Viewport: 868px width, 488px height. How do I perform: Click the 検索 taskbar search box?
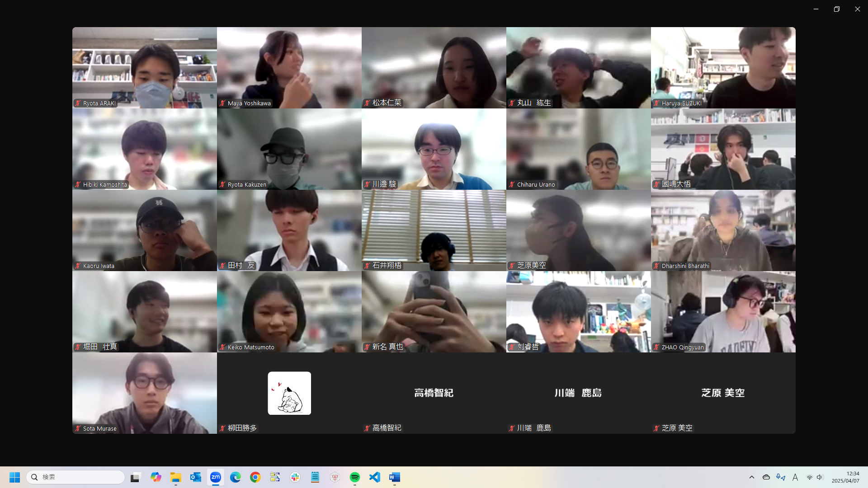tap(75, 477)
